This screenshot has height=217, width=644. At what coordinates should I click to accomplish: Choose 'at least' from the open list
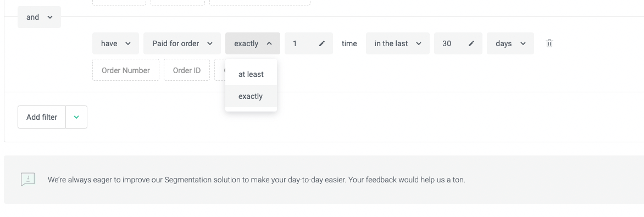[x=251, y=74]
